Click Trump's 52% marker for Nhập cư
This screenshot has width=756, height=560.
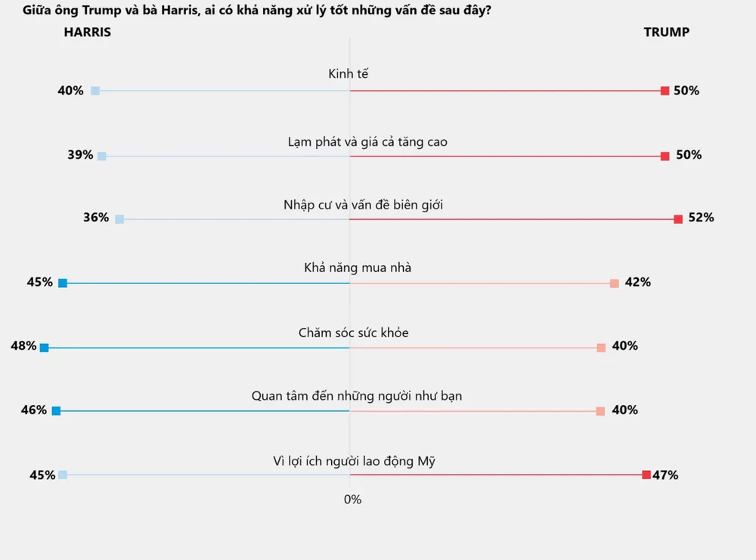coord(678,219)
